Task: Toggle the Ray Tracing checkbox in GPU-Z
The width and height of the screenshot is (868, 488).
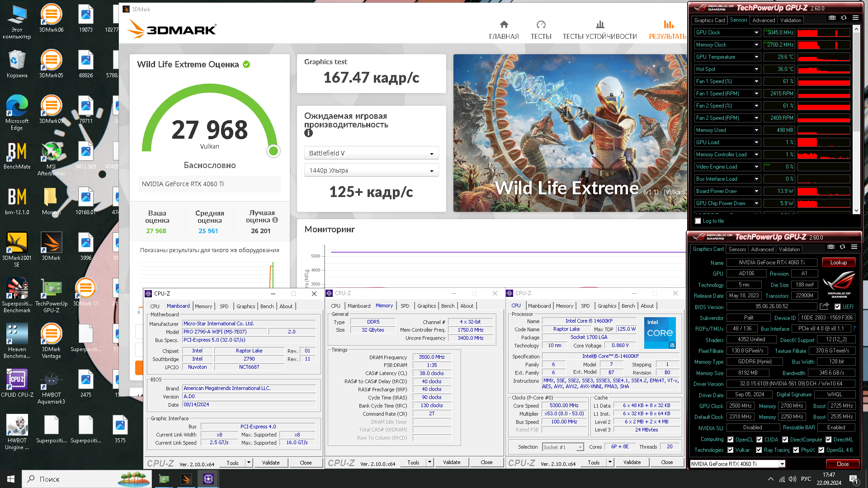Action: point(759,450)
